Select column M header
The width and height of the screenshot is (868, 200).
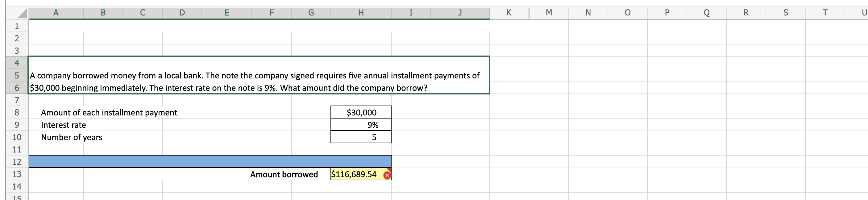[x=549, y=13]
